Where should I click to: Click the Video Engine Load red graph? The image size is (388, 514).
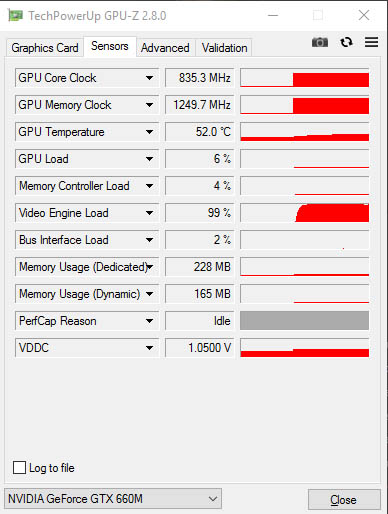click(x=304, y=213)
